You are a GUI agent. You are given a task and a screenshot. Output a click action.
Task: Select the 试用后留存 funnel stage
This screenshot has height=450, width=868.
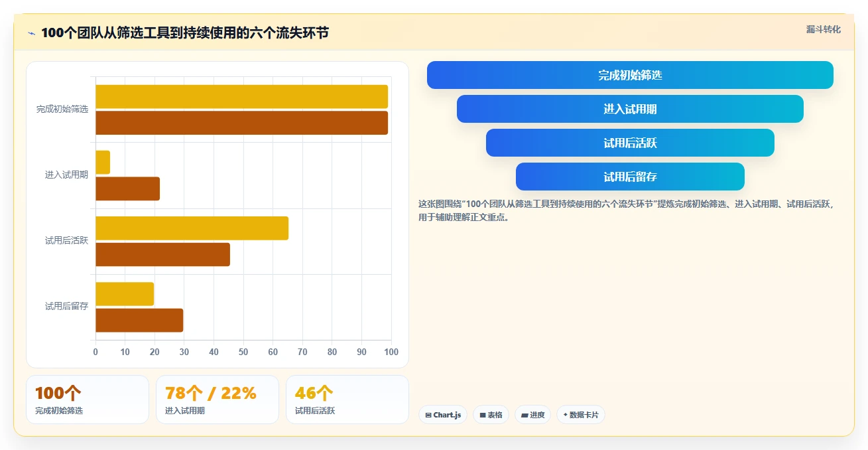tap(630, 177)
